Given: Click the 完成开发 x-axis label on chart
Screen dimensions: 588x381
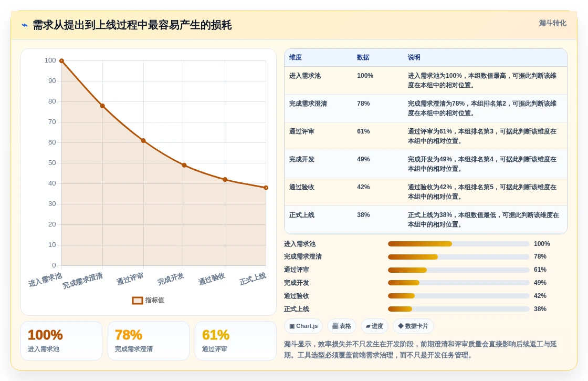Looking at the screenshot, I should click(171, 279).
